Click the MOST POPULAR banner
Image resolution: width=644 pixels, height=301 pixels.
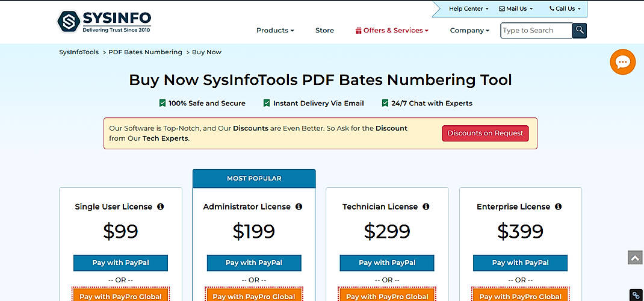(x=254, y=179)
